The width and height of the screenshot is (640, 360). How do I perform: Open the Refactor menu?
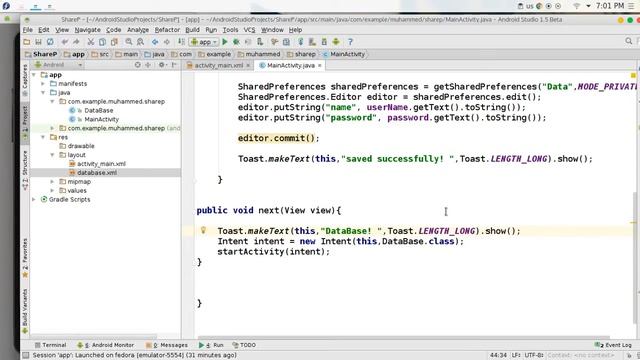[x=167, y=30]
